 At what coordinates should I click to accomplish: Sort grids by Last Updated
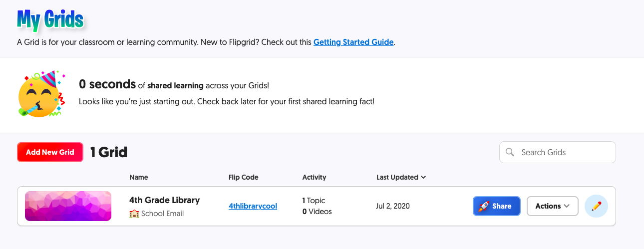[x=401, y=177]
